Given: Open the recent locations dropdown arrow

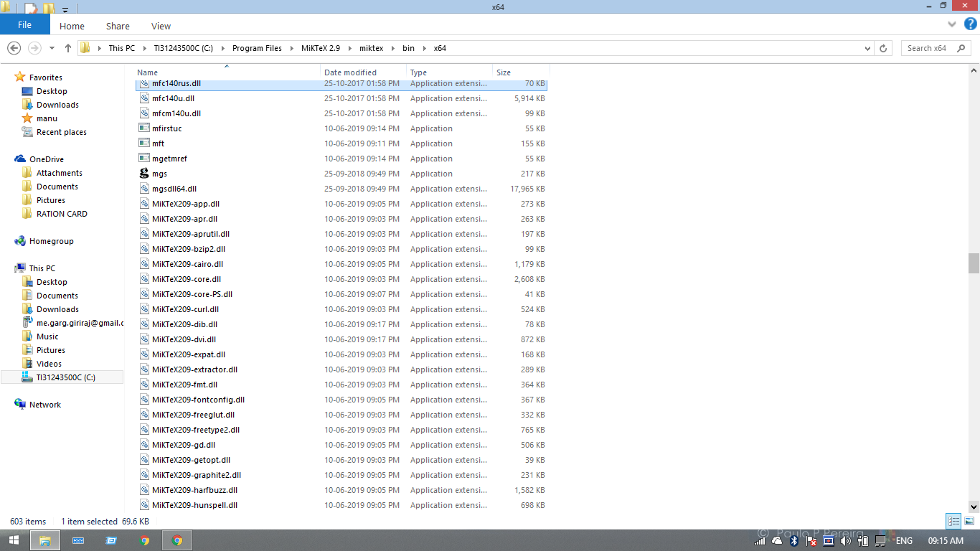Looking at the screenshot, I should 52,48.
